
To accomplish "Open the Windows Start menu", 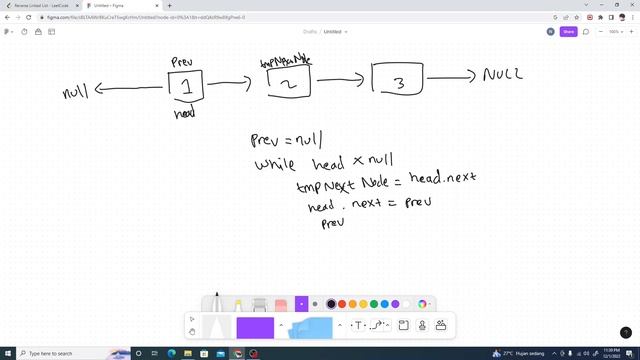I will click(8, 353).
